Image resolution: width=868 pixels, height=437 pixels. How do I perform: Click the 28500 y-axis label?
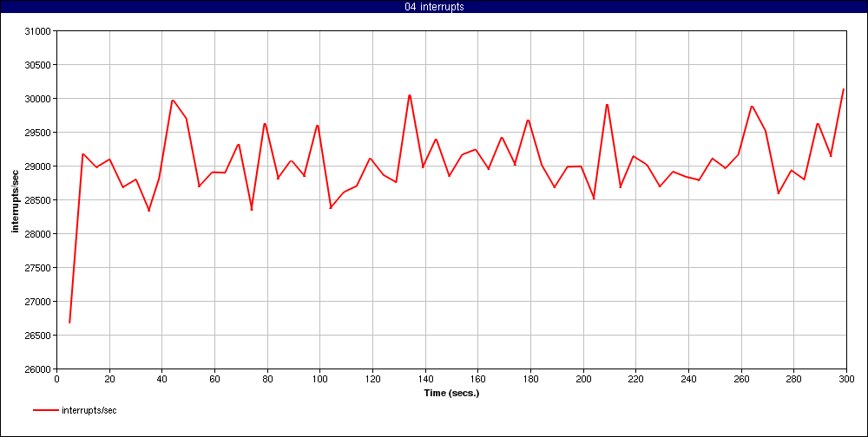point(38,199)
